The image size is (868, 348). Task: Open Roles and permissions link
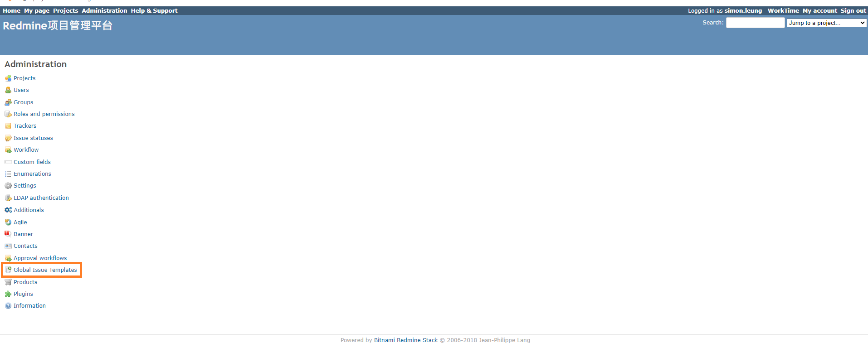click(x=44, y=114)
